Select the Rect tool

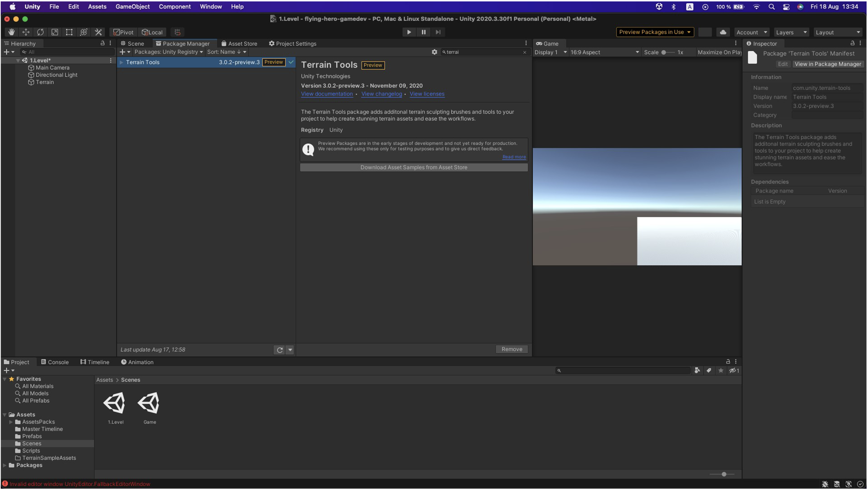pyautogui.click(x=69, y=32)
